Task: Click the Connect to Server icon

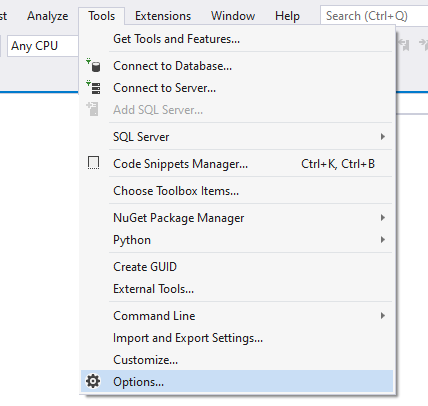Action: [93, 87]
